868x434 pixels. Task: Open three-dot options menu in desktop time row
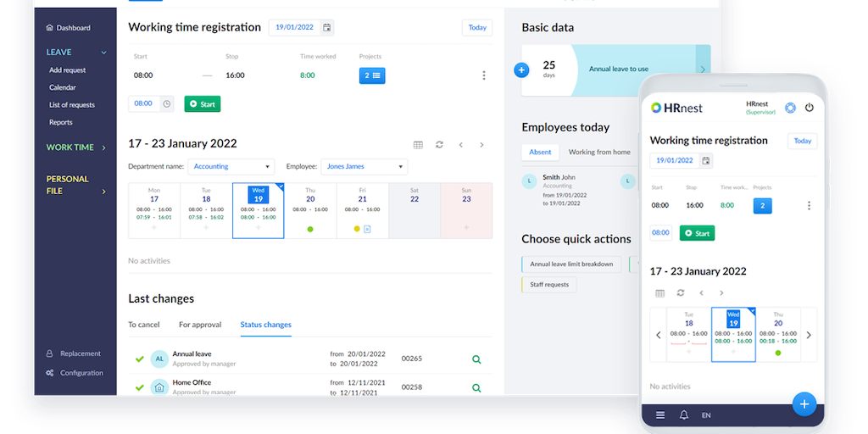(484, 75)
